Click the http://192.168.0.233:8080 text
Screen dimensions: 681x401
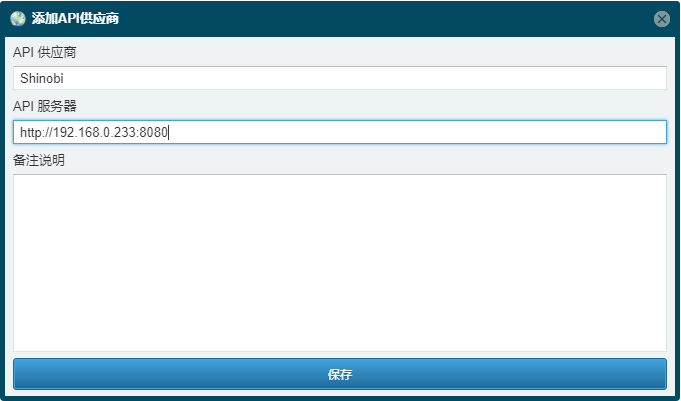94,132
